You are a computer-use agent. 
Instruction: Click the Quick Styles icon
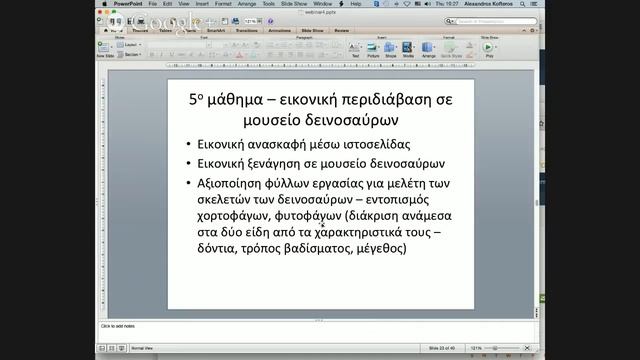pyautogui.click(x=450, y=47)
